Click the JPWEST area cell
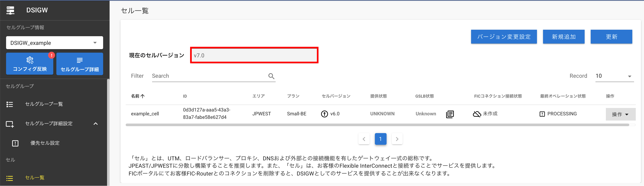The image size is (644, 186). tap(262, 114)
